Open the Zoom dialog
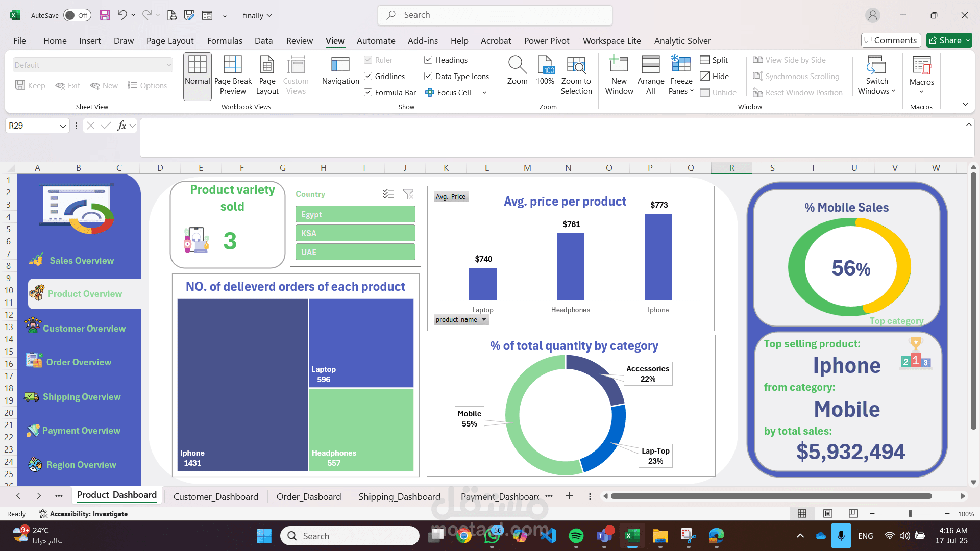This screenshot has width=980, height=551. coord(517,71)
